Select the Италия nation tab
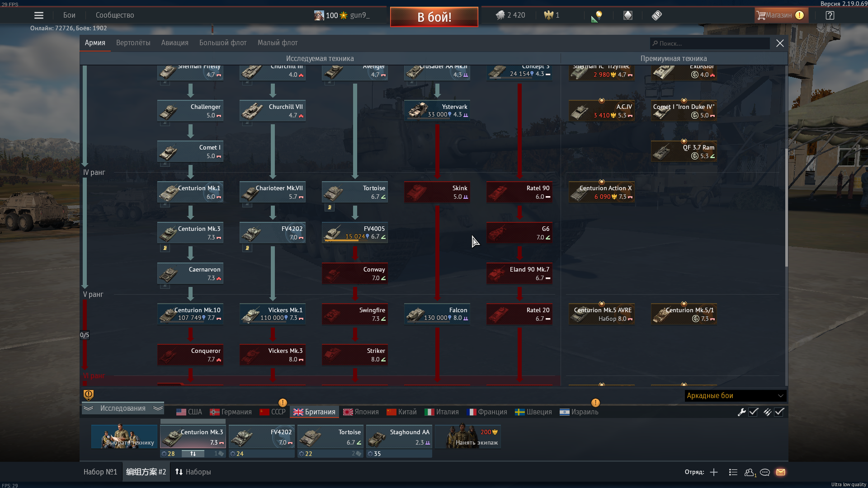 click(x=442, y=412)
